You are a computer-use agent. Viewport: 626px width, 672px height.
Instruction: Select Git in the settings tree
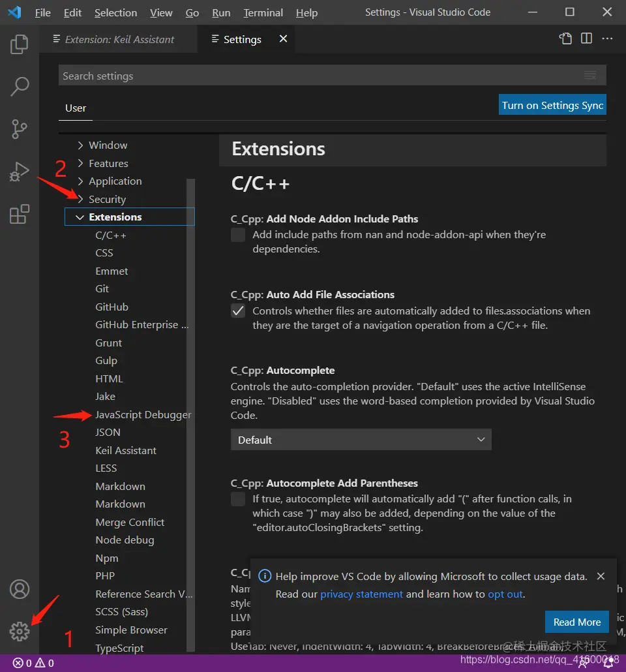coord(102,289)
